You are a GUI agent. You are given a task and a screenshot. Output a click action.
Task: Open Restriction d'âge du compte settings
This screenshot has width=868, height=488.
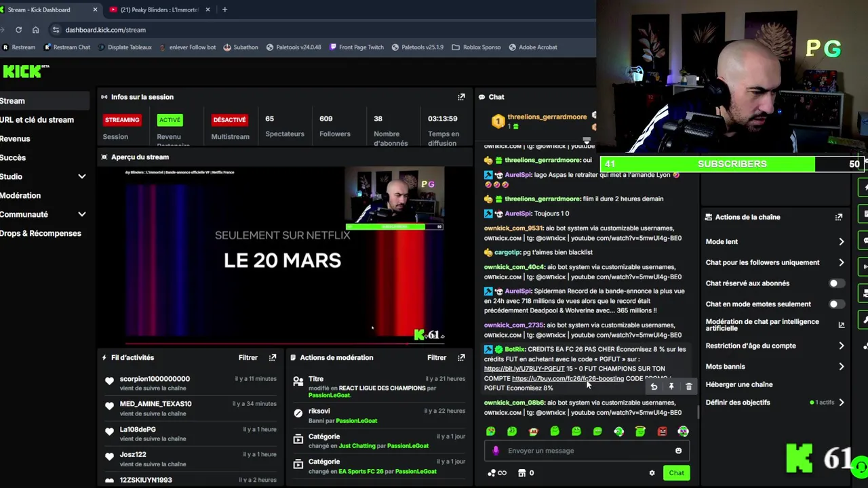[775, 346]
